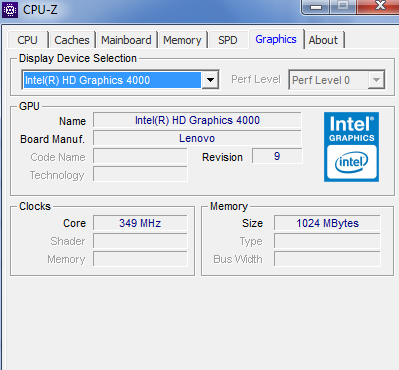Open the Caches tab
Screen dimensions: 399x370
(x=72, y=40)
